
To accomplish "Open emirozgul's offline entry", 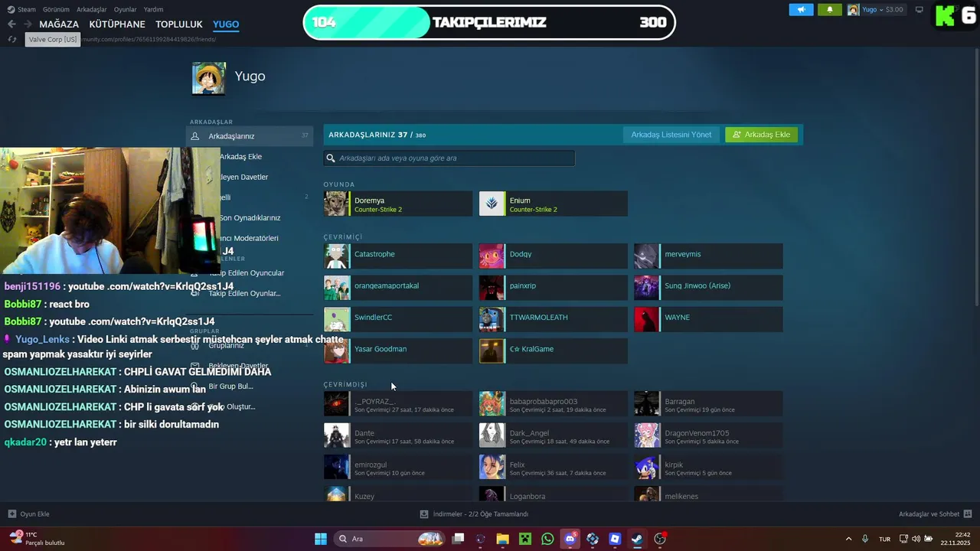I will 398,467.
